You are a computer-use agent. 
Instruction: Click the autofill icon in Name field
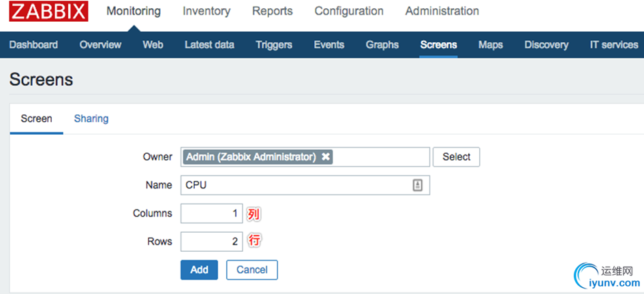tap(418, 185)
